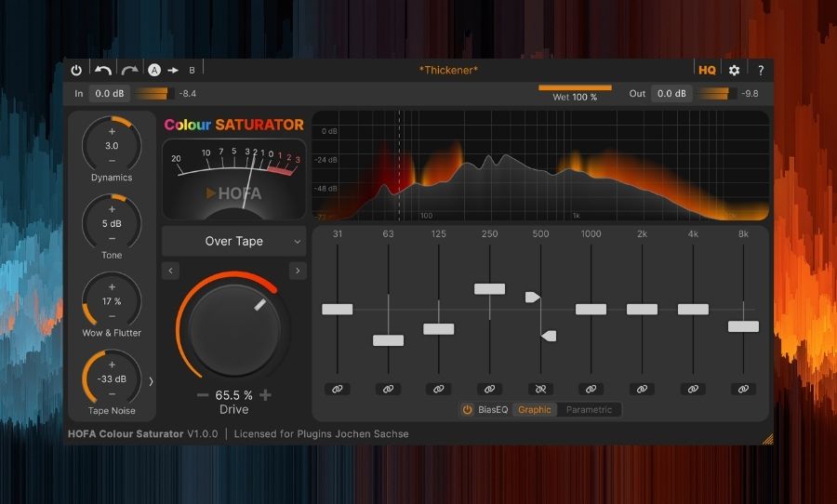Click the minus button beside Drive
The image size is (837, 504).
click(x=203, y=395)
